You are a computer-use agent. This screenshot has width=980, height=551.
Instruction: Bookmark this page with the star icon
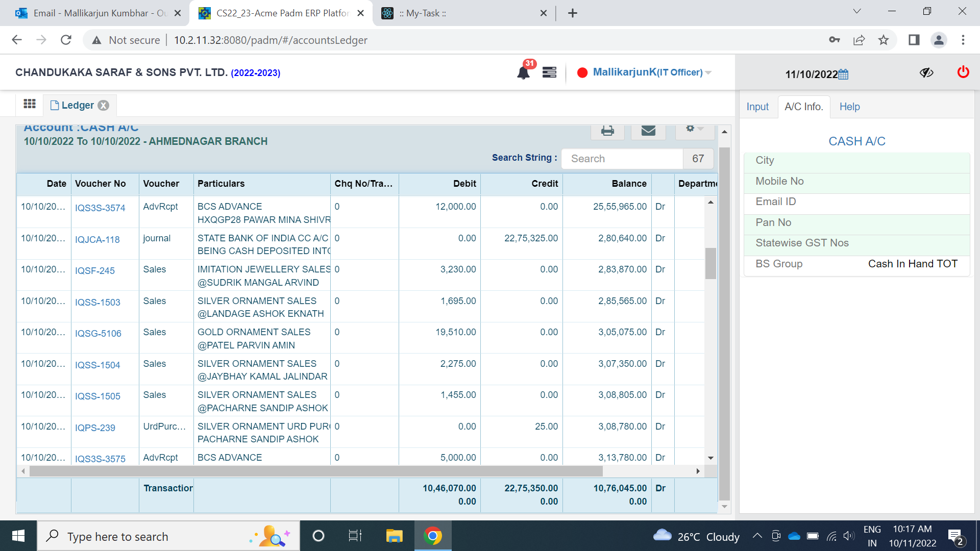pos(884,40)
